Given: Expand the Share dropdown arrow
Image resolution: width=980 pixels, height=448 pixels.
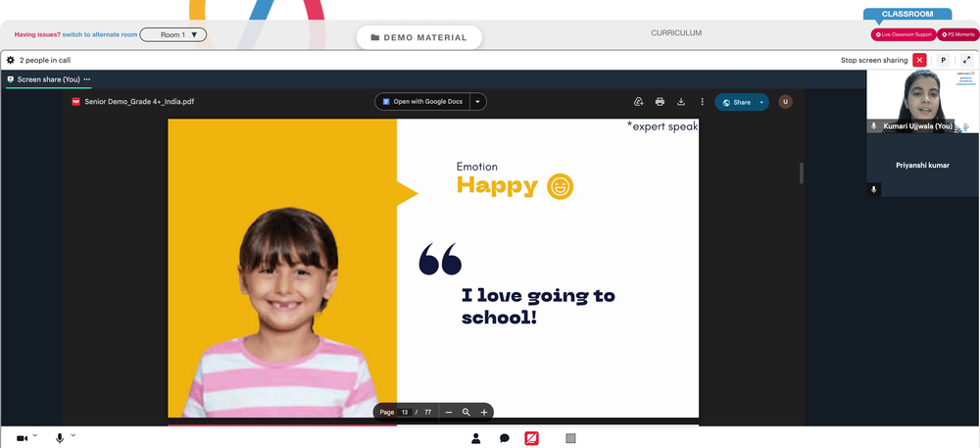Looking at the screenshot, I should pyautogui.click(x=761, y=103).
